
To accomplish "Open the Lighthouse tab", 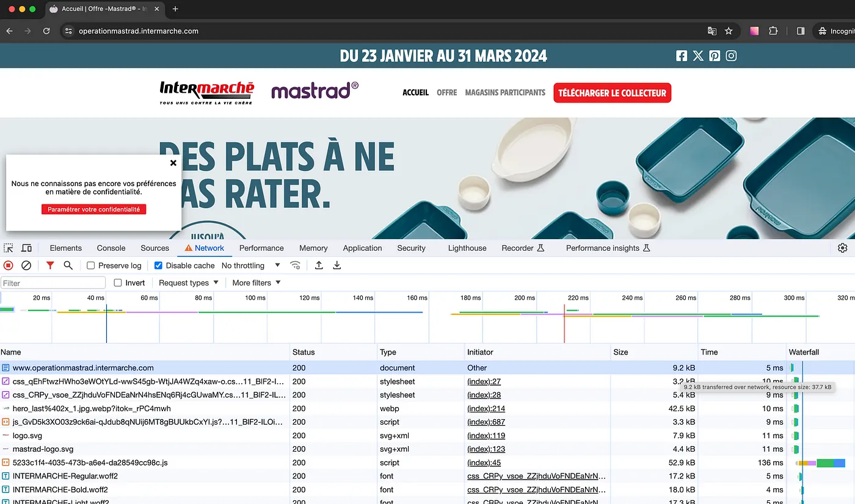I will click(467, 248).
